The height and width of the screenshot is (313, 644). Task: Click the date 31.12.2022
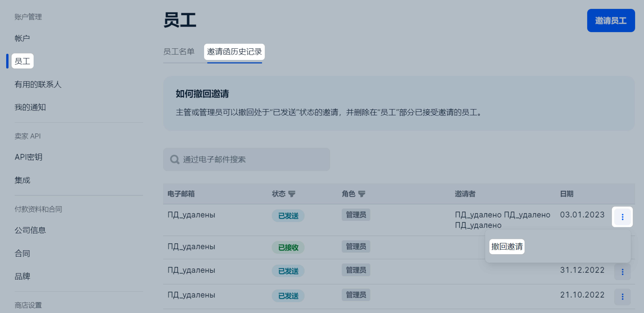(582, 270)
